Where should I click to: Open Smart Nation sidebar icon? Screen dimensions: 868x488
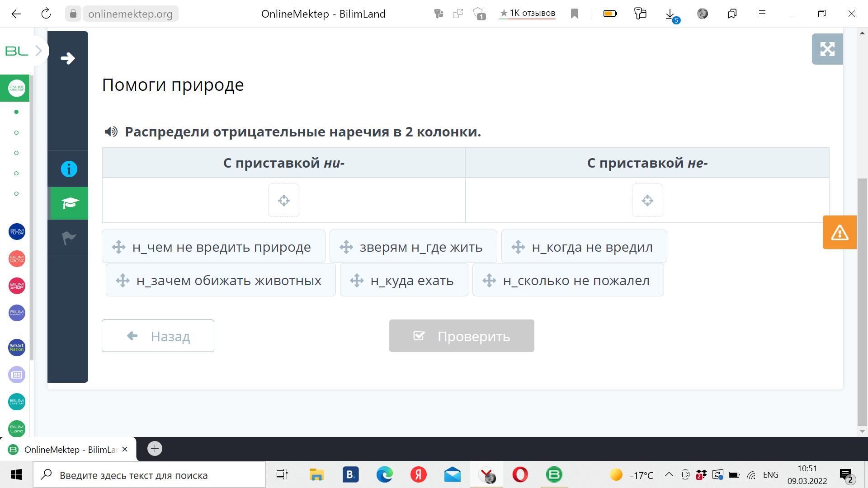click(x=17, y=347)
